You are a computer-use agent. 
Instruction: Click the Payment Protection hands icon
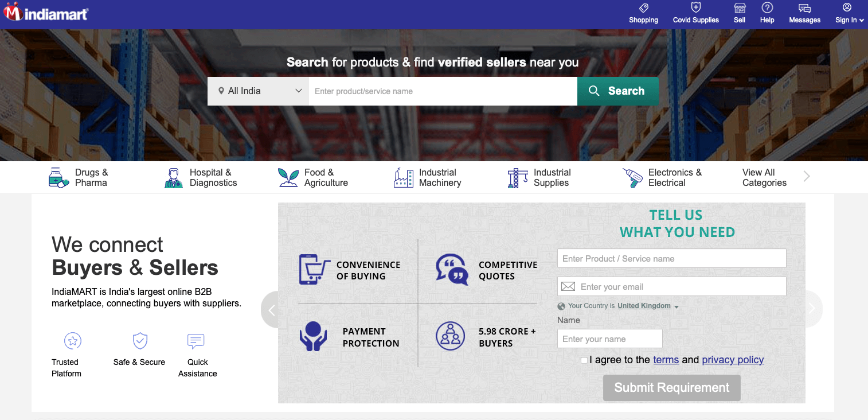313,336
